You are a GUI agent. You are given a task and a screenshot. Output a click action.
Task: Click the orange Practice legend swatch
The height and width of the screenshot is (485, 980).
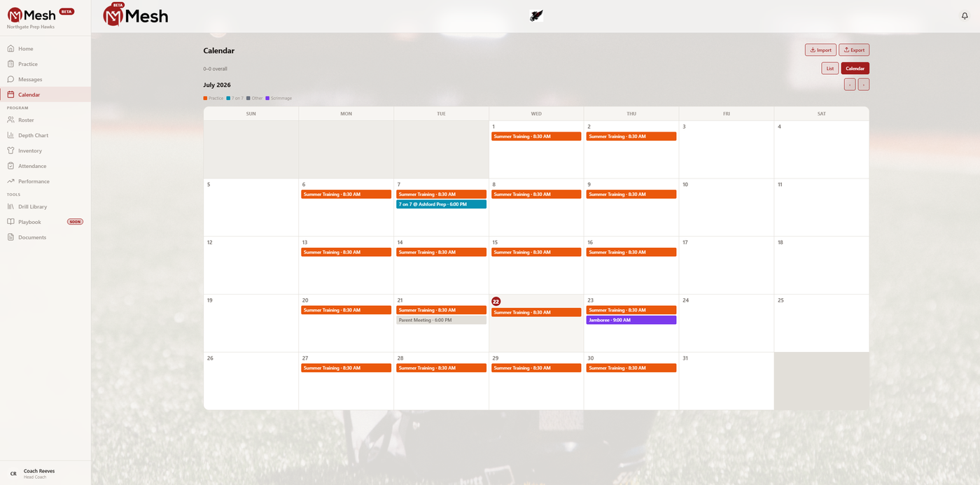[x=205, y=98]
